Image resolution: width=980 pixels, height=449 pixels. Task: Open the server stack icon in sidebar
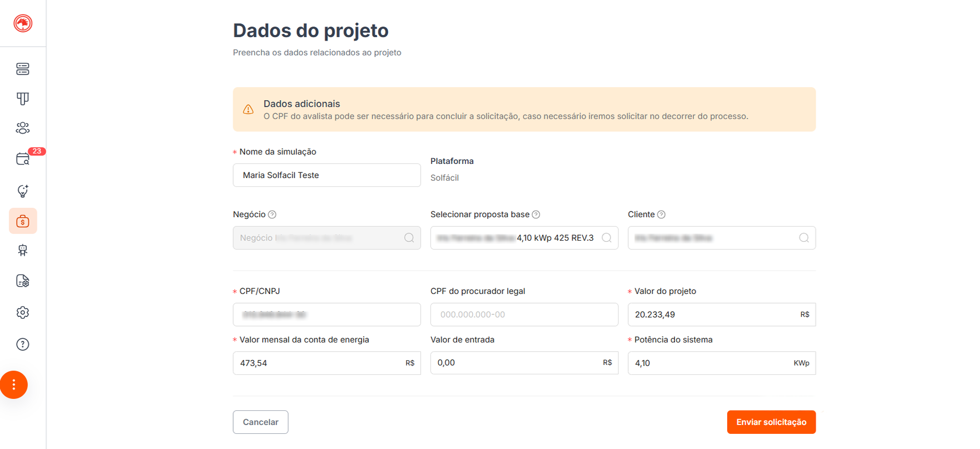coord(23,69)
